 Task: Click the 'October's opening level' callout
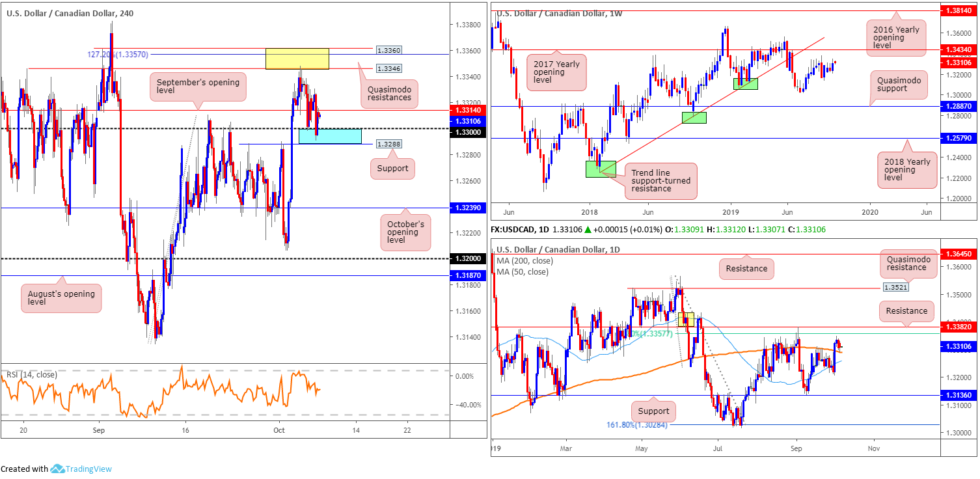[405, 233]
